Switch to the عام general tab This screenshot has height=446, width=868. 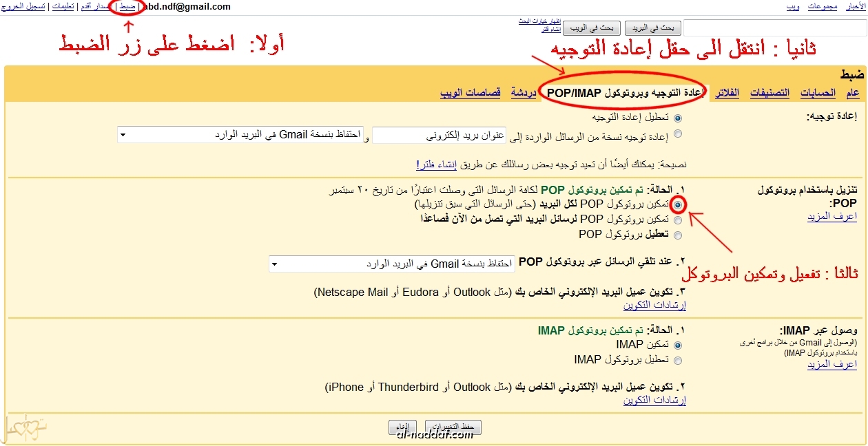(853, 93)
